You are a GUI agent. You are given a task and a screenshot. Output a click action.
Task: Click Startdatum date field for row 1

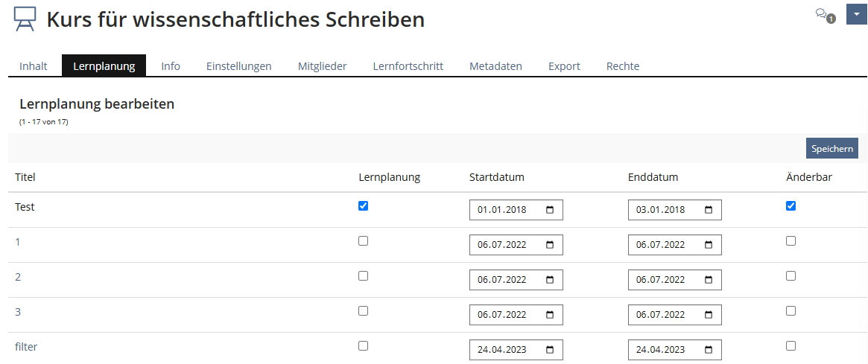(507, 245)
